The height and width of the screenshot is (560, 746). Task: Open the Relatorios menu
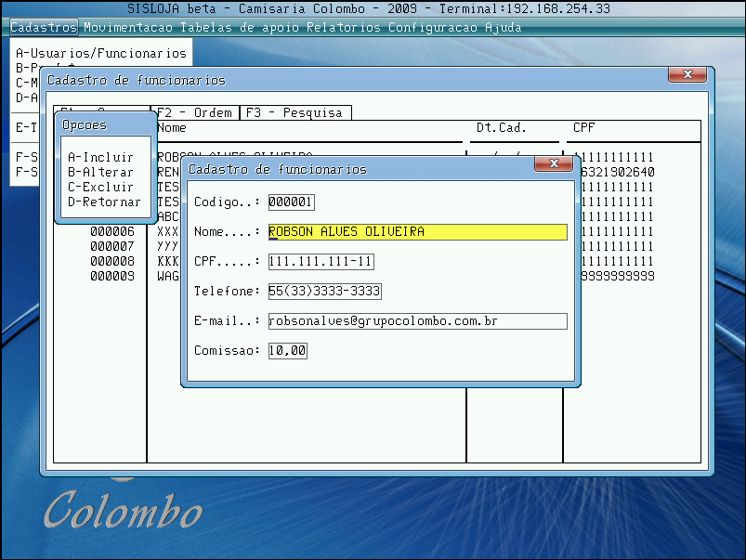tap(344, 27)
